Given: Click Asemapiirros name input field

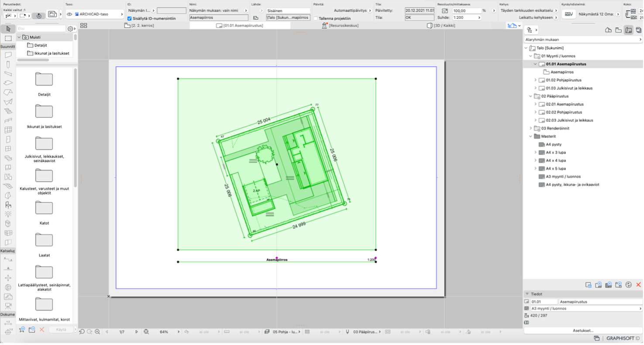Looking at the screenshot, I should 219,18.
